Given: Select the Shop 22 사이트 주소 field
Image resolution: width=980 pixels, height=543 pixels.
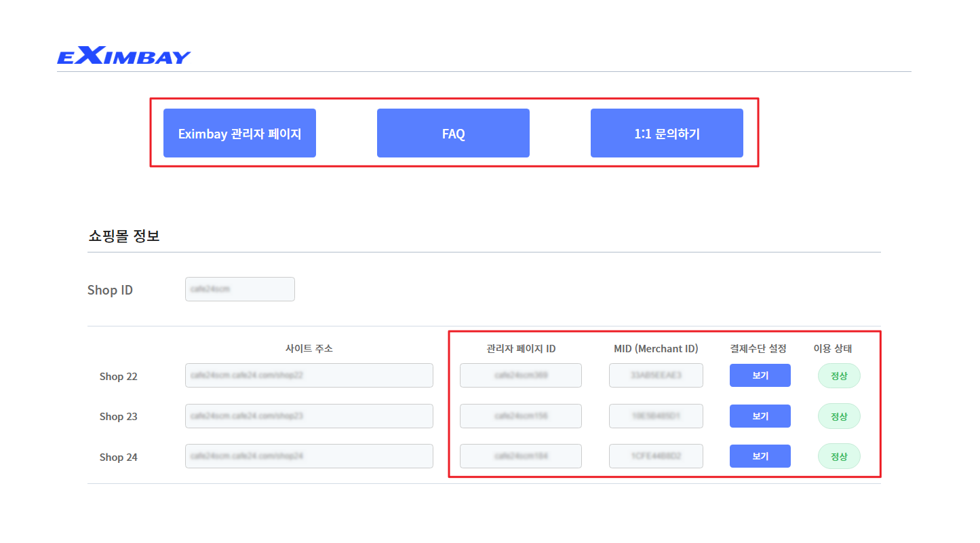Looking at the screenshot, I should click(309, 375).
